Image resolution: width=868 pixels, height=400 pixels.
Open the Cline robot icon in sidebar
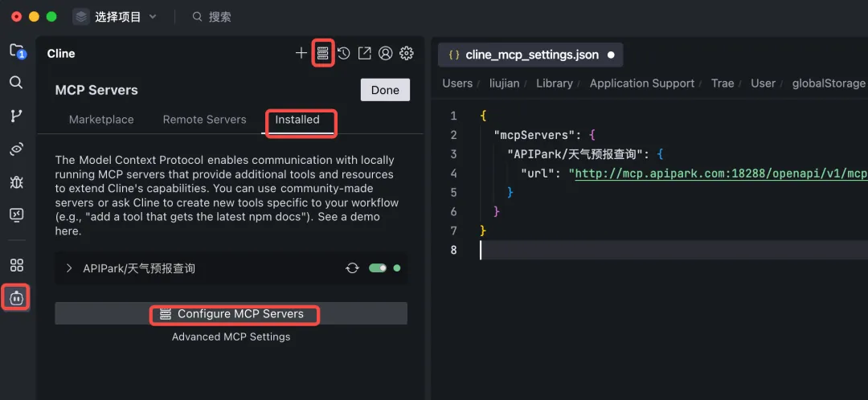(16, 298)
